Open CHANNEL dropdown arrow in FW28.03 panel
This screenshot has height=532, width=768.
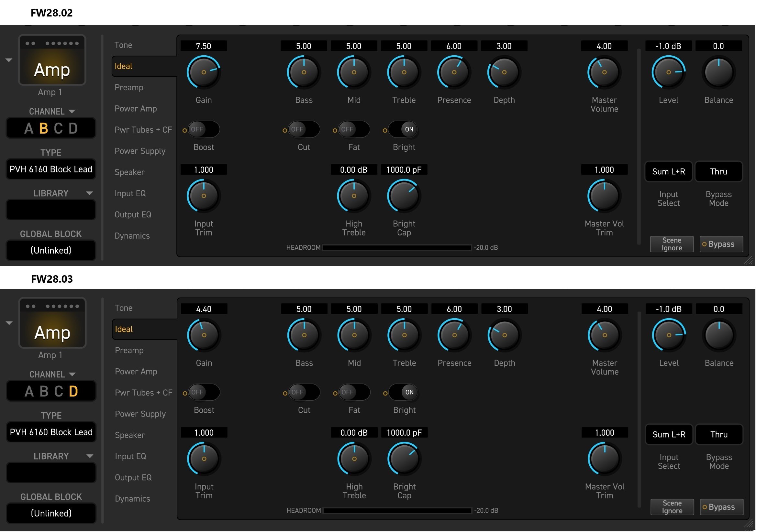pos(72,374)
